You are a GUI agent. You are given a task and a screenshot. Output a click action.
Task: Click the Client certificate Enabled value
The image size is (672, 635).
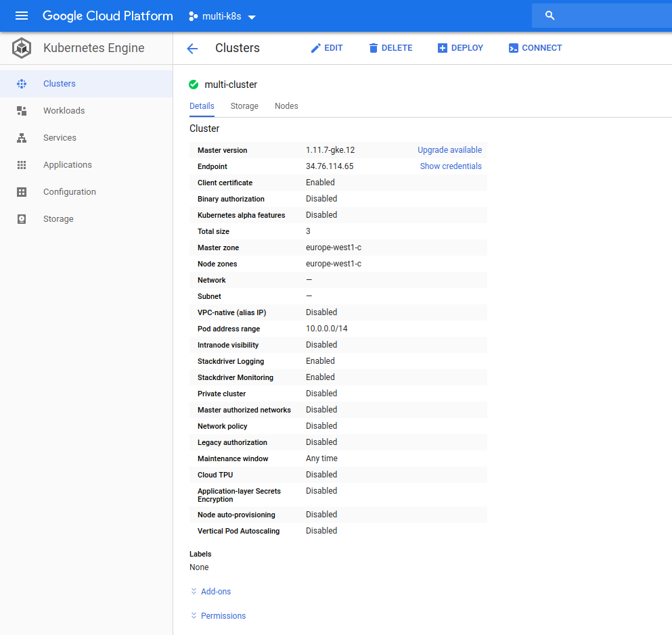[x=320, y=183]
